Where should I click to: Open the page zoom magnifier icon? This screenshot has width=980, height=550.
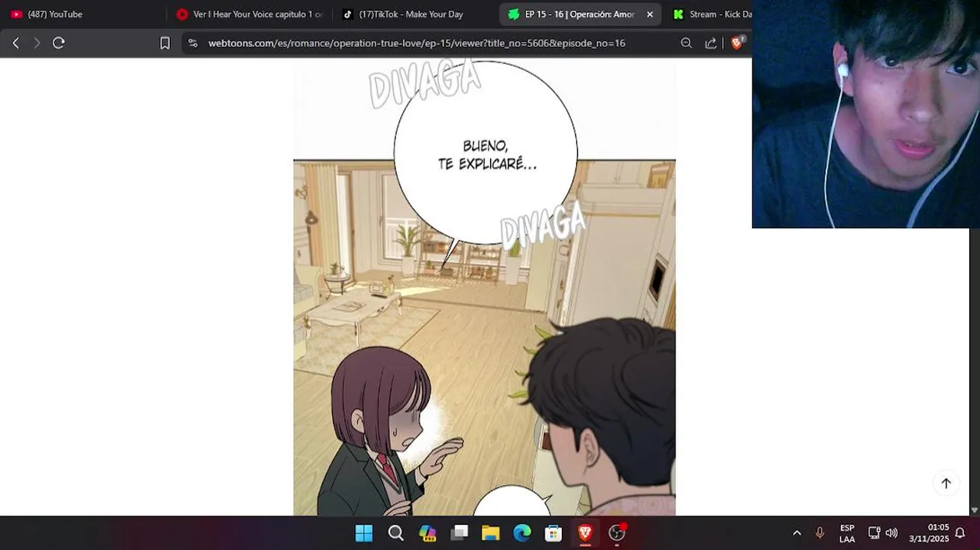[686, 43]
